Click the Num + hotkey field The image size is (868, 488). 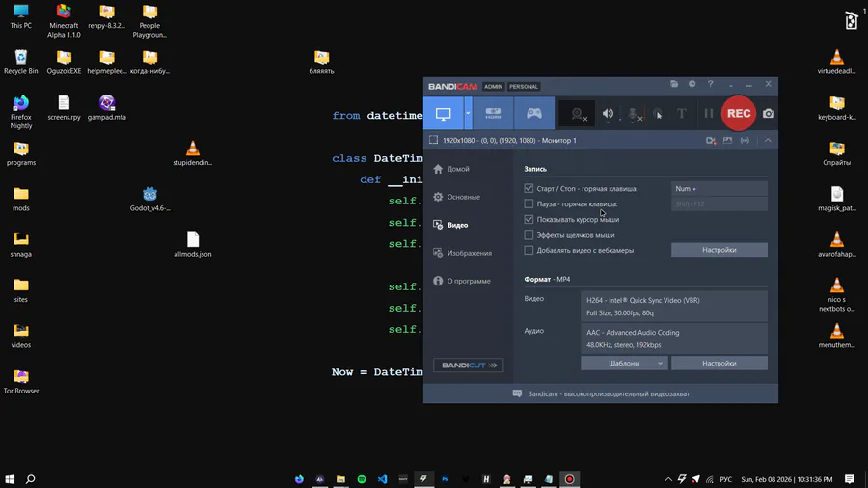click(719, 189)
